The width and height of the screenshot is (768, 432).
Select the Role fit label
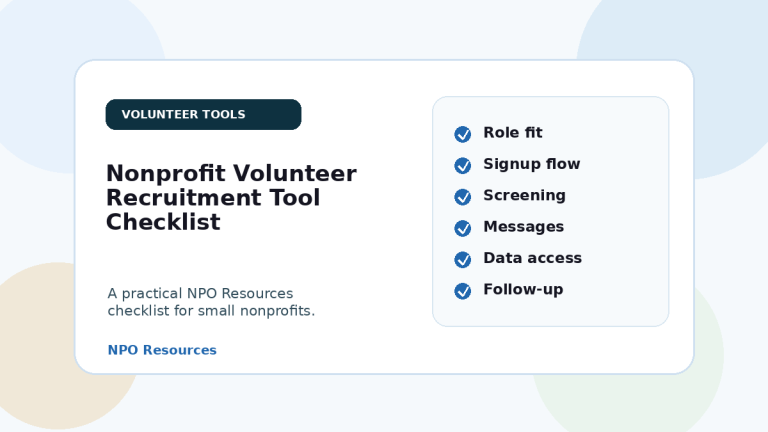[513, 132]
